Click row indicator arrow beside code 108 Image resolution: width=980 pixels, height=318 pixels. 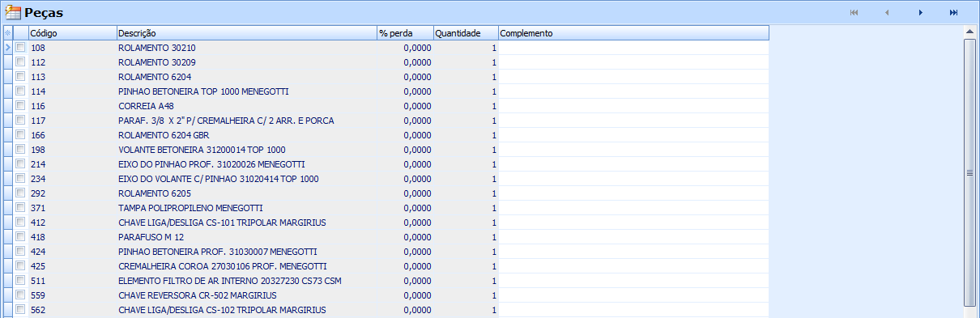8,48
